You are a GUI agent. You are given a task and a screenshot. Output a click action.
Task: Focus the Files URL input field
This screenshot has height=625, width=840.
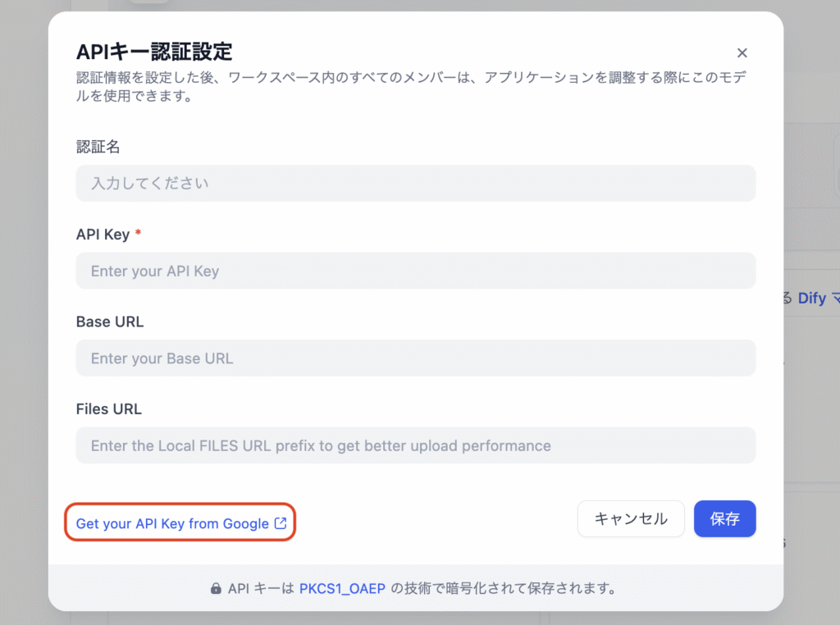point(416,445)
